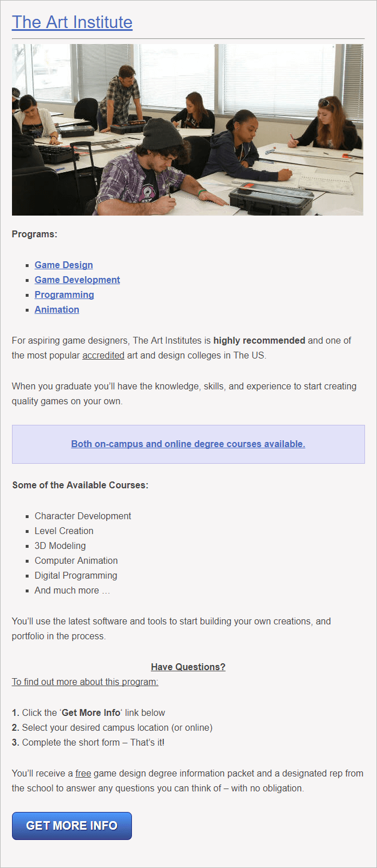Viewport: 377px width, 868px height.
Task: Click the classroom photo of students drawing
Action: click(x=187, y=130)
